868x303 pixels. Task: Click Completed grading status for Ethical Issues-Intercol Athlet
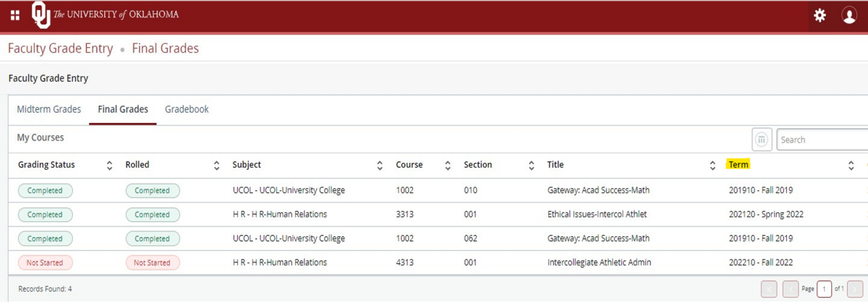45,215
